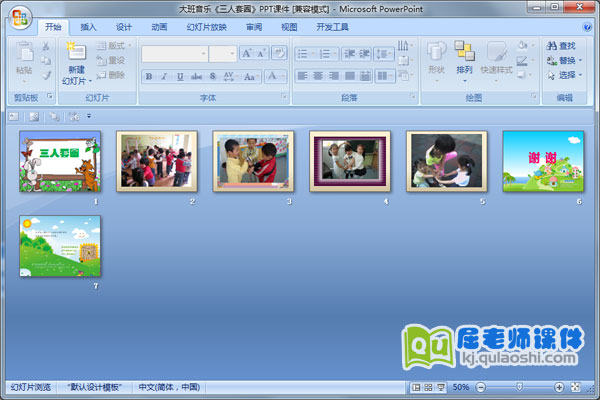Open the Arrange (排列) tool
600x400 pixels.
[x=464, y=56]
